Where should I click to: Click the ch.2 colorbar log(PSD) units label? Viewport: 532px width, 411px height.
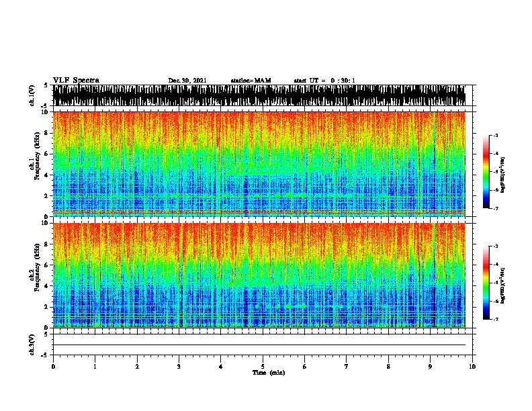click(503, 285)
